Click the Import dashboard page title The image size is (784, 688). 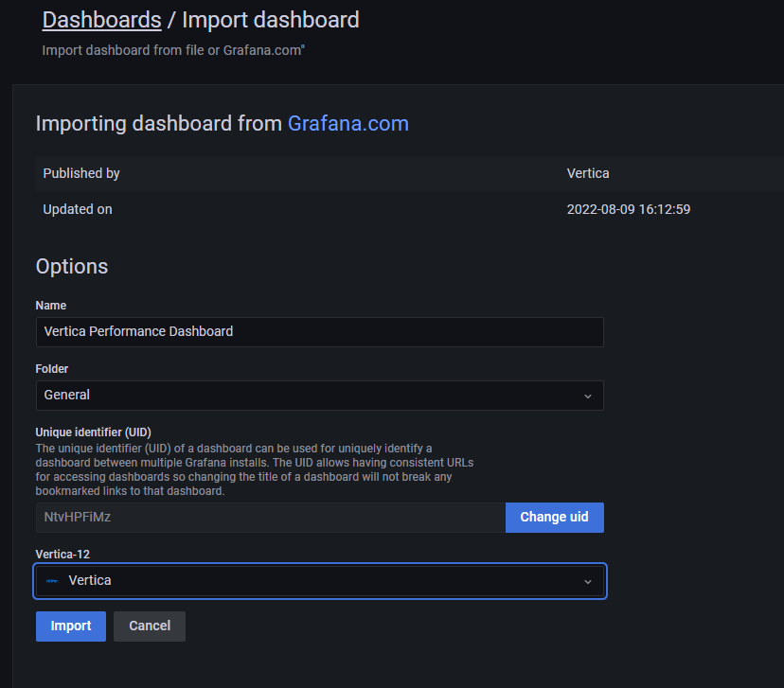point(271,20)
